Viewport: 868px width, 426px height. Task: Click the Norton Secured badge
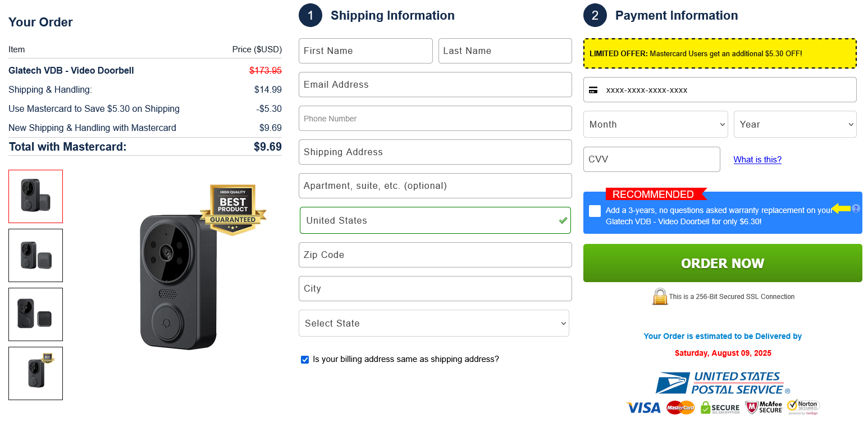point(803,407)
